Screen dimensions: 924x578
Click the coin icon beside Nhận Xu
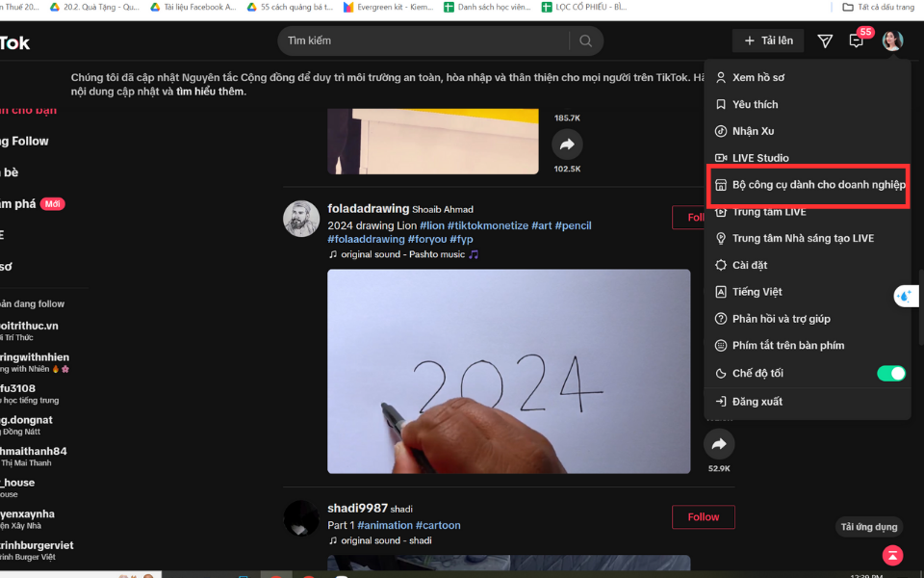tap(720, 131)
